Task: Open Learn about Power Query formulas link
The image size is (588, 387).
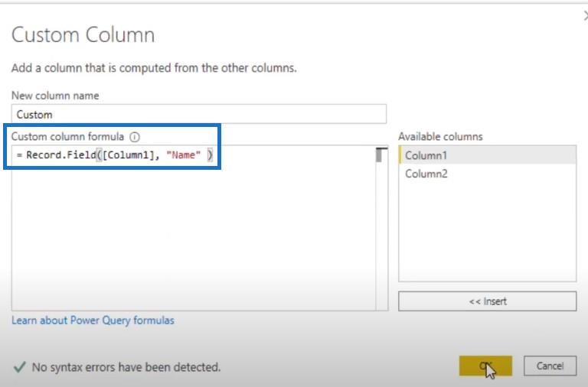Action: click(93, 320)
